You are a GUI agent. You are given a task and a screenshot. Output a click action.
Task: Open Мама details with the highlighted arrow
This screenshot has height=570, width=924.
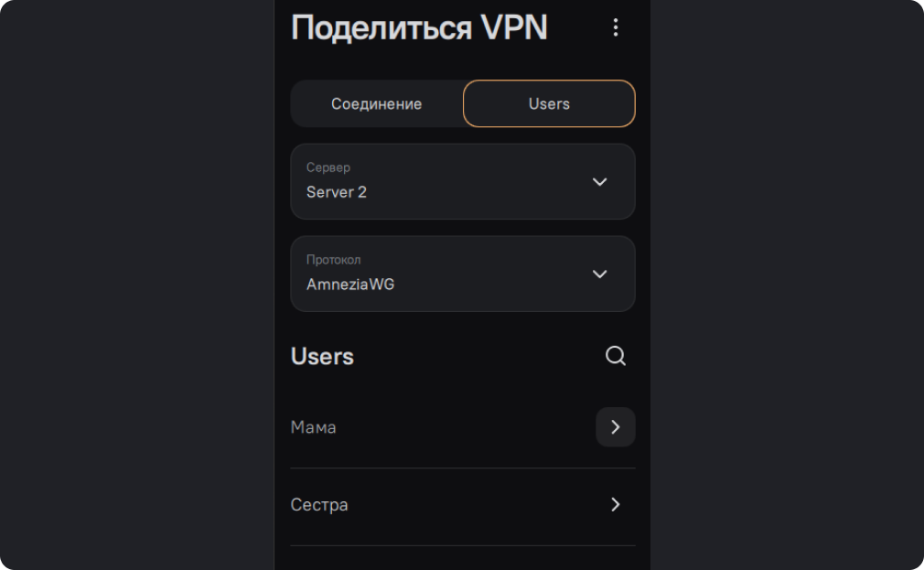tap(616, 427)
